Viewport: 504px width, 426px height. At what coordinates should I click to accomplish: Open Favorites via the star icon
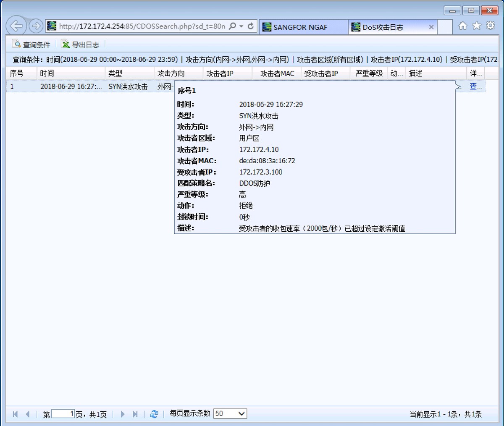(x=477, y=26)
